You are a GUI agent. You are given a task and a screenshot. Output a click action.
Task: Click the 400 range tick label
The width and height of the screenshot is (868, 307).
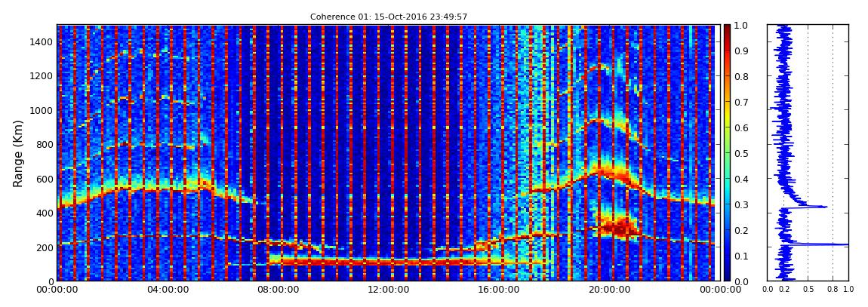pos(44,213)
